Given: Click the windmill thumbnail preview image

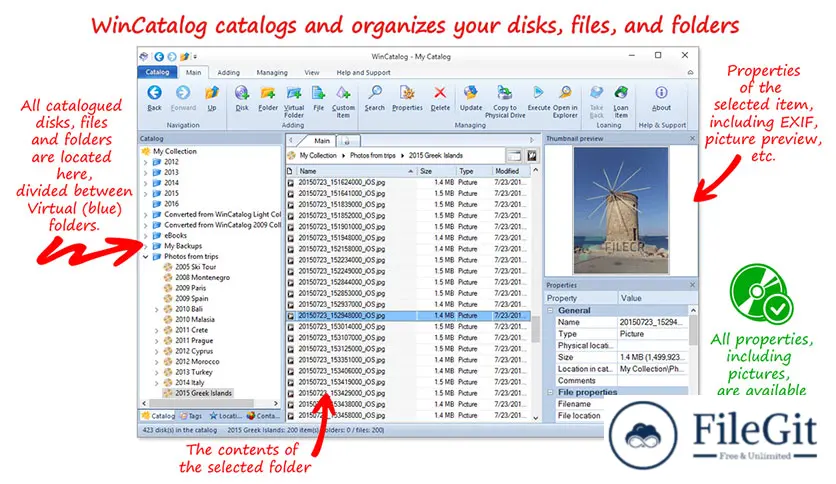Looking at the screenshot, I should tap(621, 211).
